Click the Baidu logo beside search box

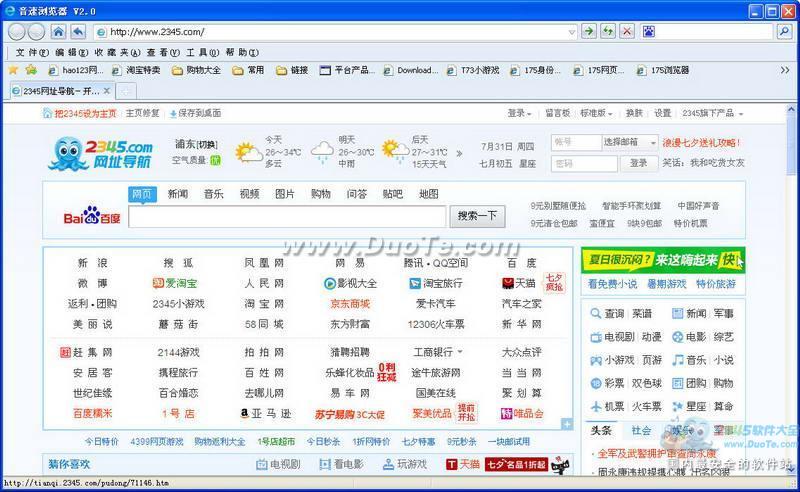coord(92,216)
